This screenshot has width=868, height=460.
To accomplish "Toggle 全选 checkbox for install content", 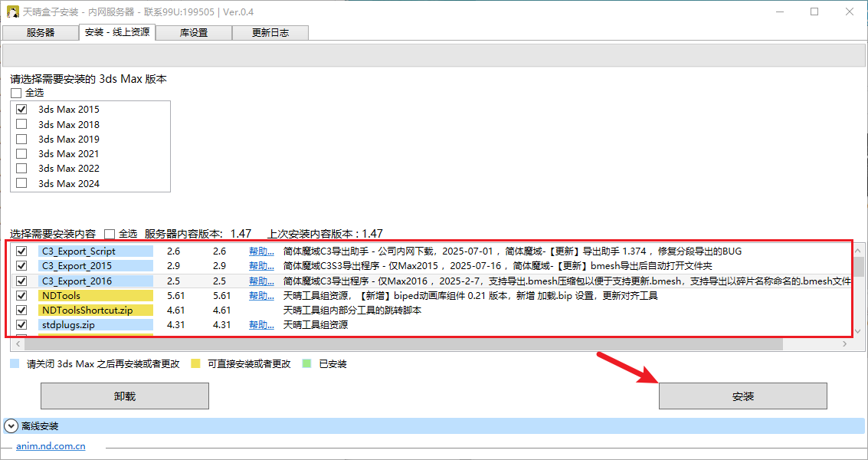I will pos(110,234).
